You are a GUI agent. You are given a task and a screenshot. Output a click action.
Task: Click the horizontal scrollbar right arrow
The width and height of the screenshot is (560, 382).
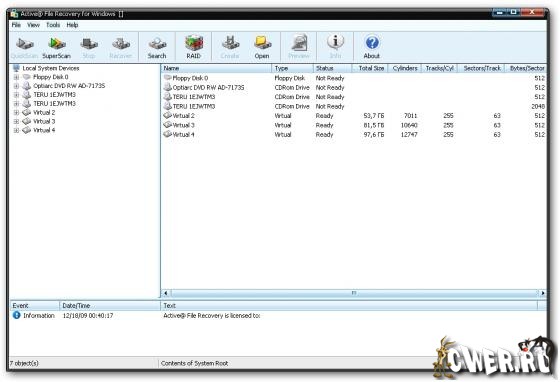click(x=542, y=293)
